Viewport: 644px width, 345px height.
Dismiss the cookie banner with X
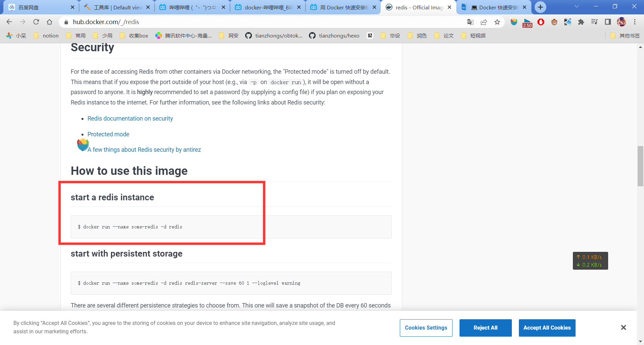click(623, 328)
